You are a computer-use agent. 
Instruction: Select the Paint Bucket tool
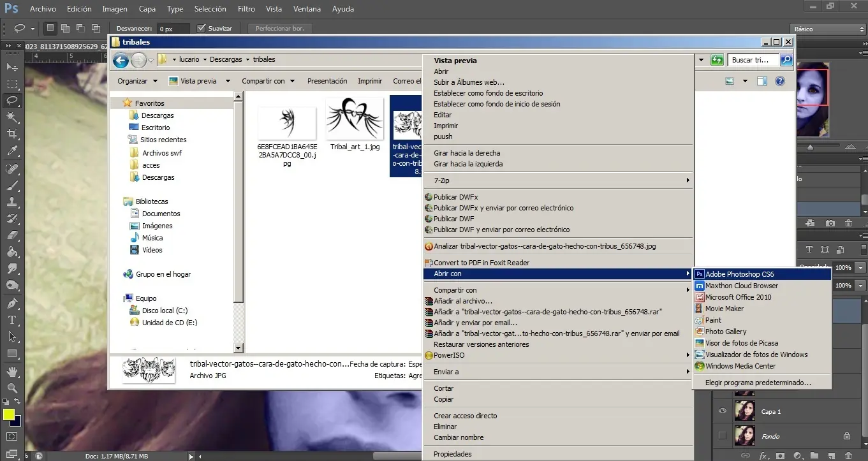tap(12, 252)
